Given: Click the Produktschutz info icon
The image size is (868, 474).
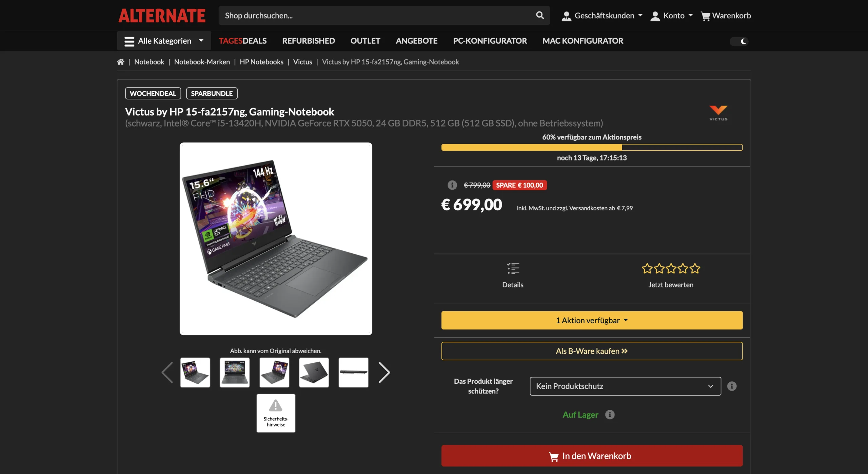Looking at the screenshot, I should tap(732, 386).
